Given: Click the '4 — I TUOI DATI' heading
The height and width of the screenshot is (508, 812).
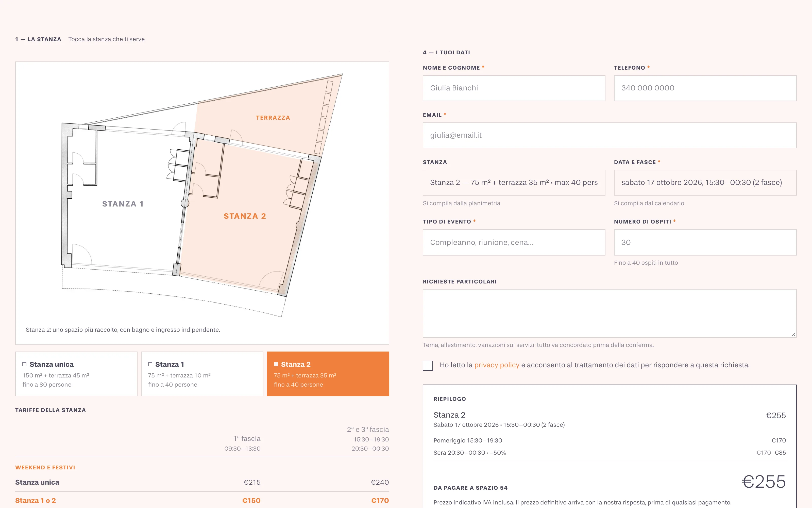Looking at the screenshot, I should click(446, 52).
